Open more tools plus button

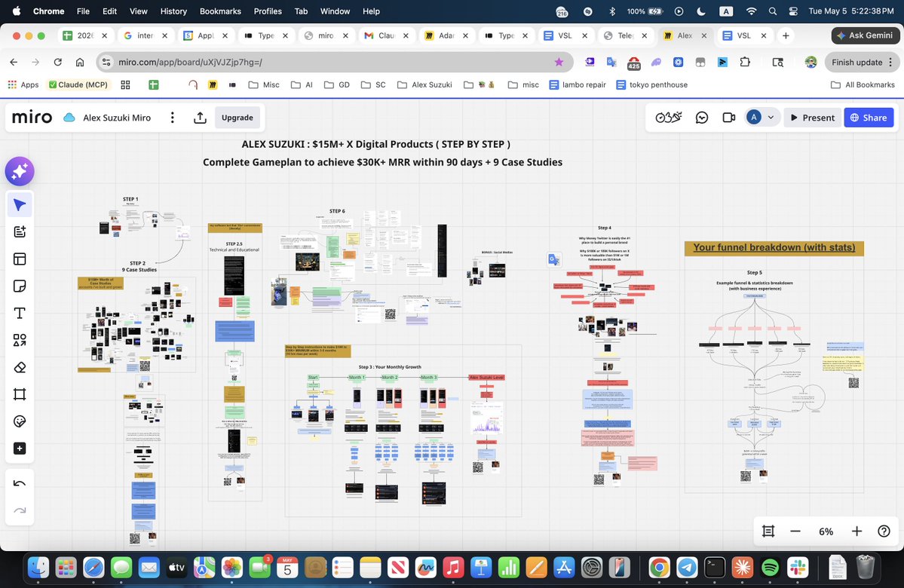click(x=20, y=449)
